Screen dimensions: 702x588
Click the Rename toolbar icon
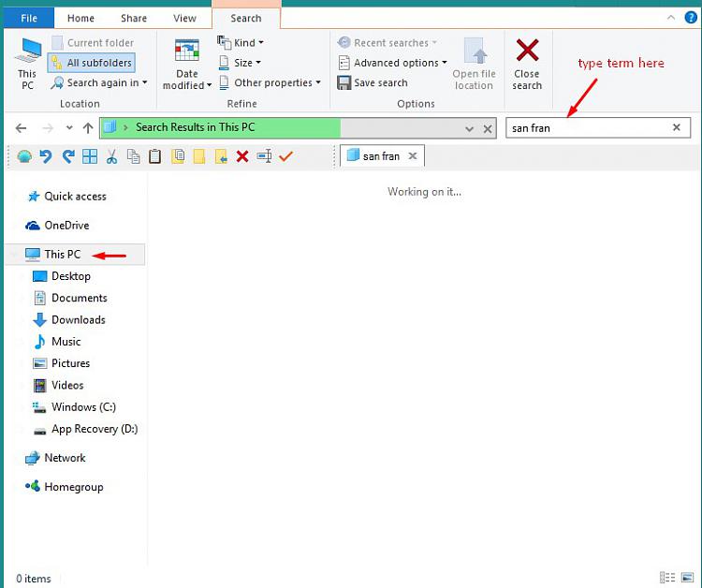click(264, 156)
